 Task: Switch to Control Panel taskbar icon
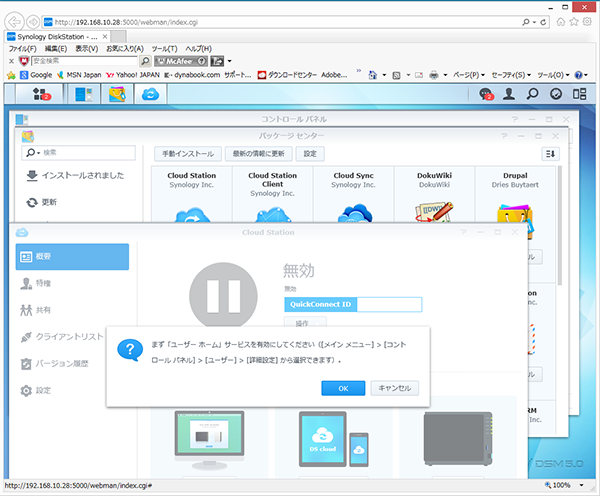(x=84, y=94)
